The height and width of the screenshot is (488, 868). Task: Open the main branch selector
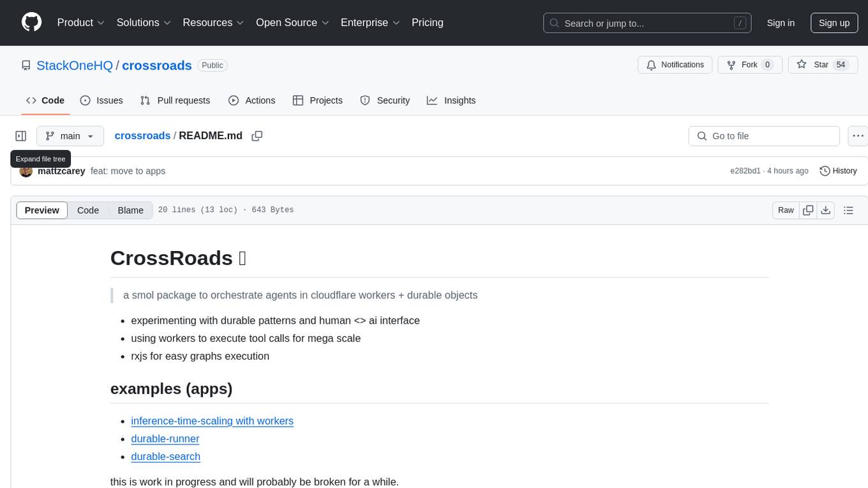point(70,136)
